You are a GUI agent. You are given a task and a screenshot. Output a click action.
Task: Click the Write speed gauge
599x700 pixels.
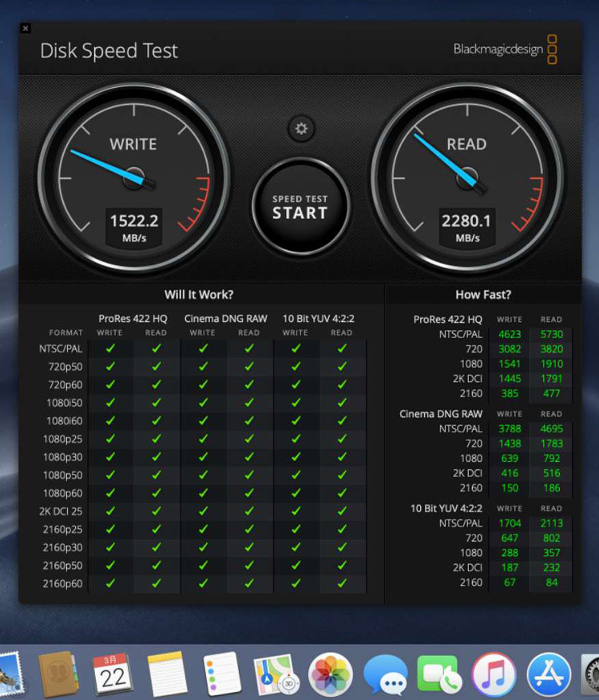(133, 177)
